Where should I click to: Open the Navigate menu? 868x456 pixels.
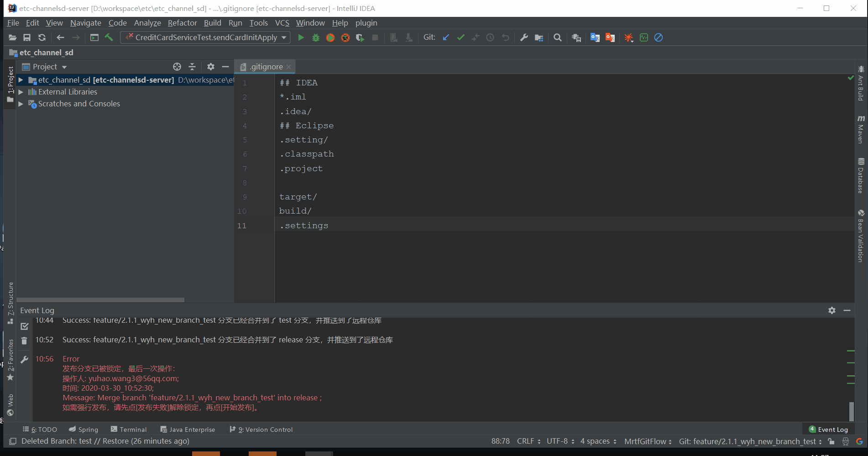click(x=86, y=23)
